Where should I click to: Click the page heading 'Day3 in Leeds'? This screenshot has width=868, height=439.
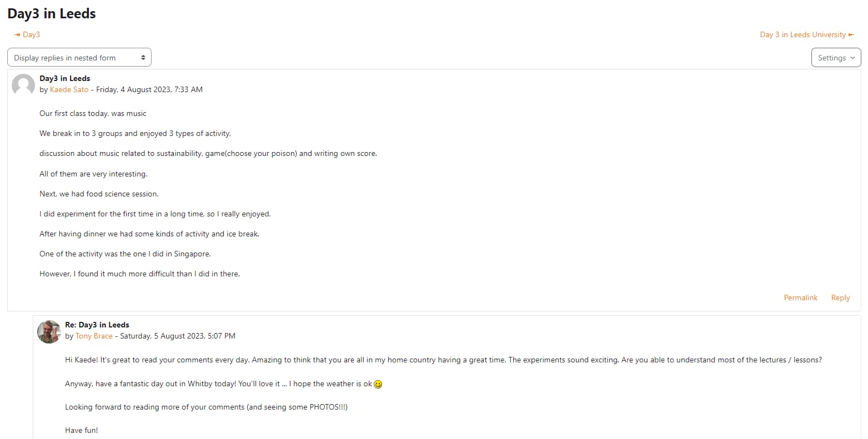point(52,14)
